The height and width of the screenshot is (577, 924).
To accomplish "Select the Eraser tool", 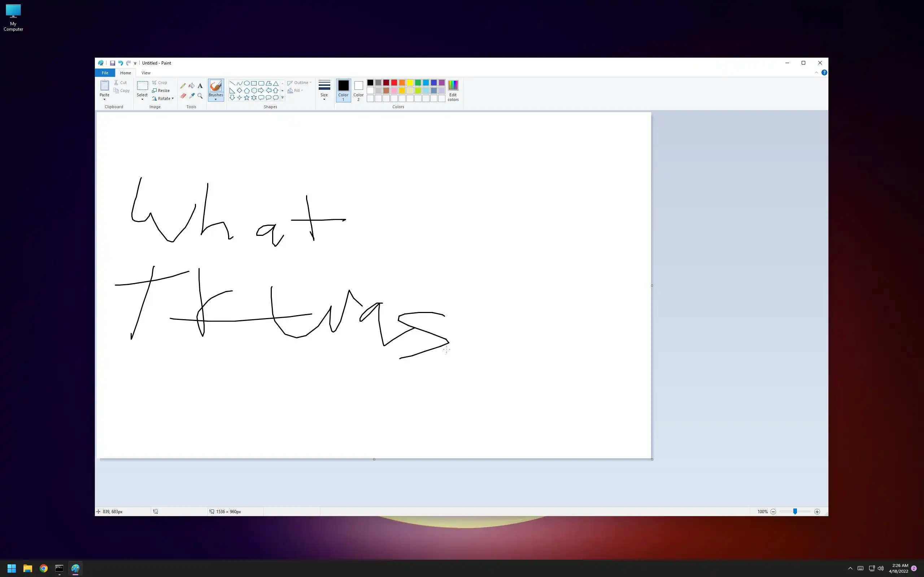I will pyautogui.click(x=183, y=96).
